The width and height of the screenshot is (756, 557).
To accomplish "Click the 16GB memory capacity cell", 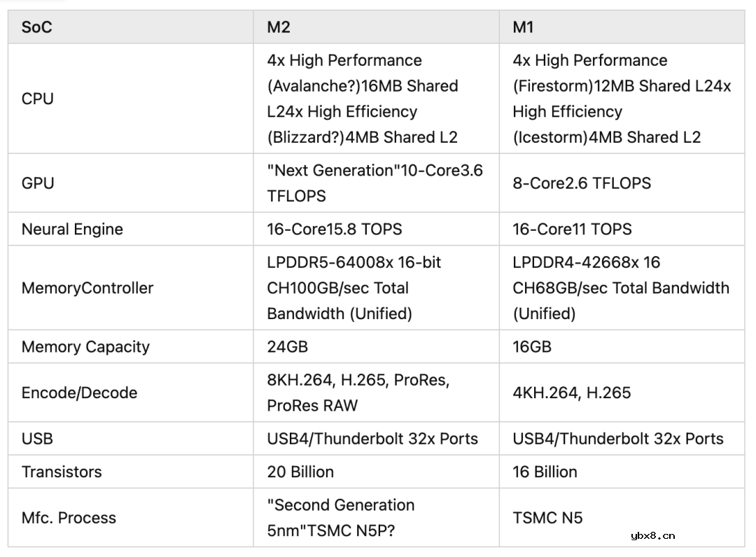I will [x=532, y=346].
